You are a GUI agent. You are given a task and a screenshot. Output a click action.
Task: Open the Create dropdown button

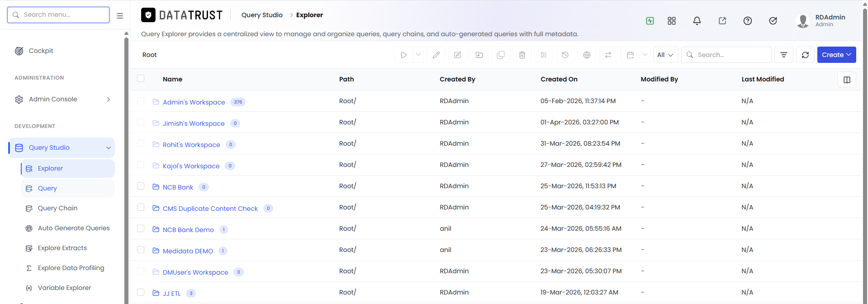point(836,55)
